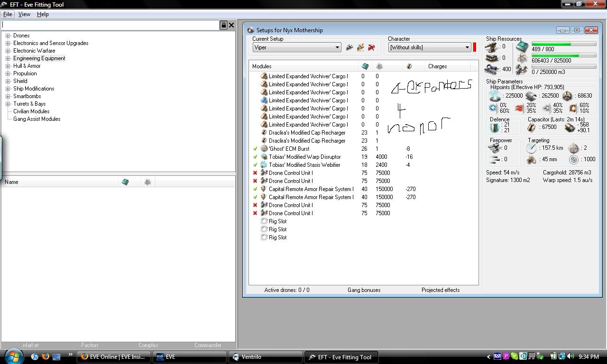This screenshot has height=364, width=607.
Task: Click the turret hardpoints icon in Ship Resources
Action: pyautogui.click(x=491, y=46)
